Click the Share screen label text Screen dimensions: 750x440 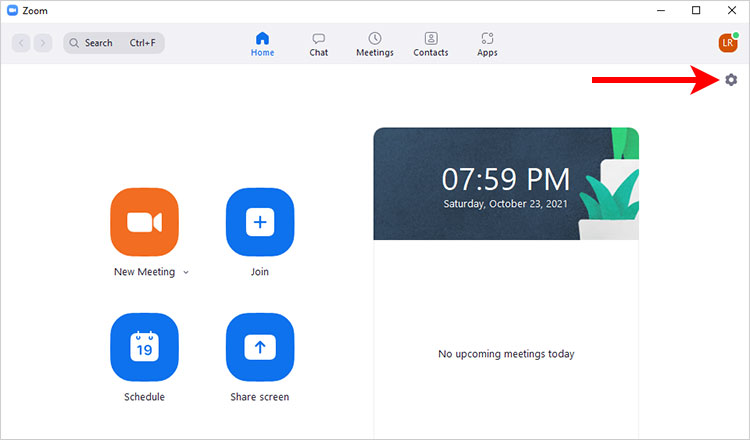pyautogui.click(x=260, y=397)
